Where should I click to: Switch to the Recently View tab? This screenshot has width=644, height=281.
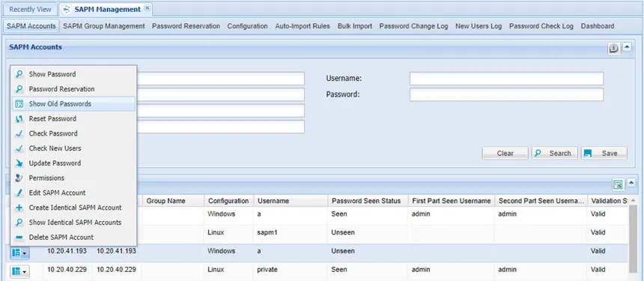click(x=30, y=9)
